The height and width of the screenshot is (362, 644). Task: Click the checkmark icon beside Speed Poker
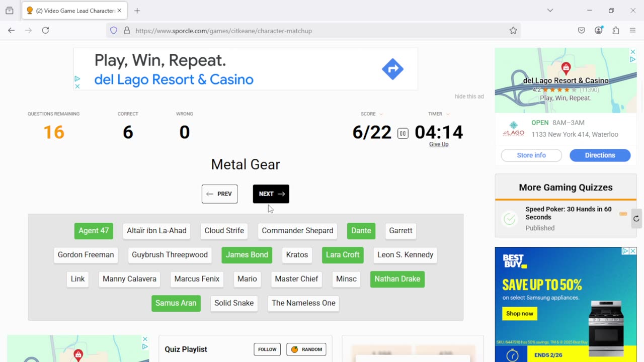pyautogui.click(x=510, y=219)
